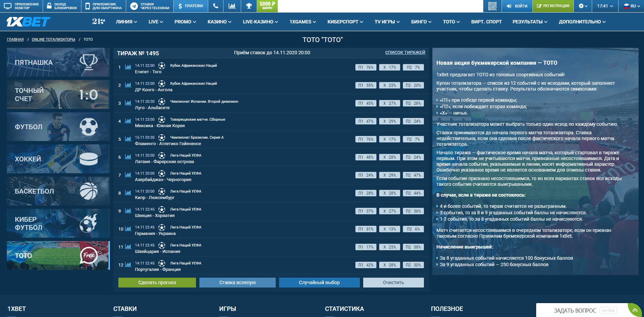Open the БАСКЕТБОЛ toto category
Image resolution: width=644 pixels, height=317 pixels.
click(x=58, y=191)
